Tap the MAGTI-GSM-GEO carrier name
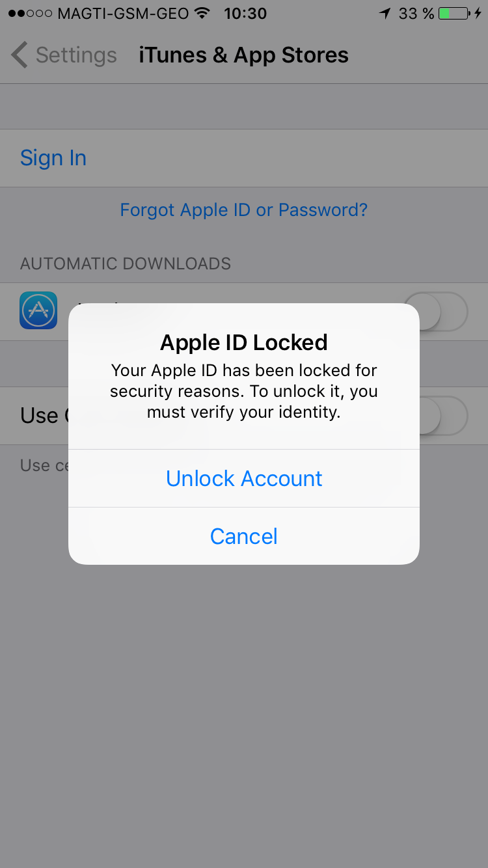The height and width of the screenshot is (868, 488). [x=124, y=14]
